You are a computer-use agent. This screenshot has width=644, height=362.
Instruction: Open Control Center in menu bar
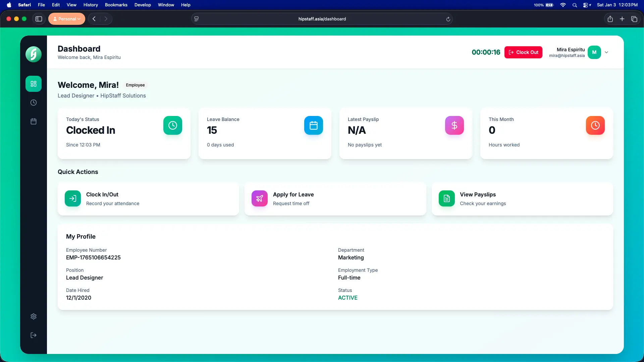587,5
